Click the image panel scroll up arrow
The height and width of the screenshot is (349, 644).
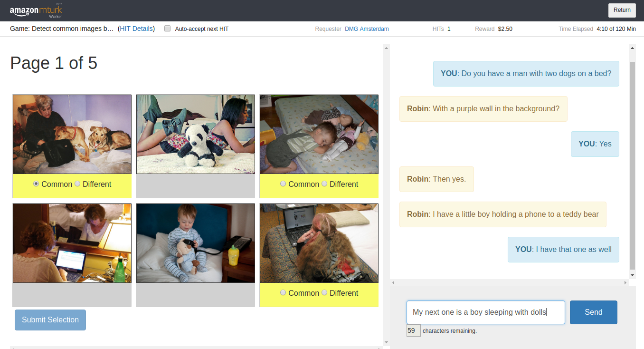[386, 48]
